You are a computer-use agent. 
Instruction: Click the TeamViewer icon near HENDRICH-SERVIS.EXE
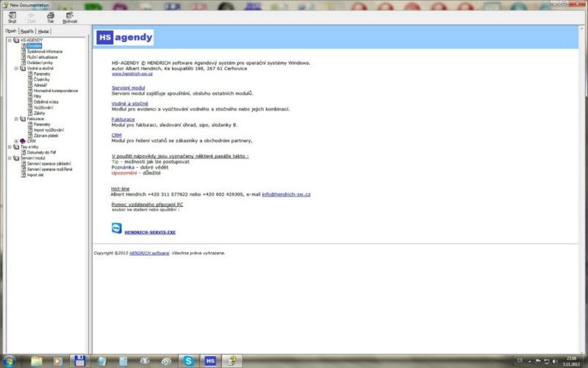(117, 228)
